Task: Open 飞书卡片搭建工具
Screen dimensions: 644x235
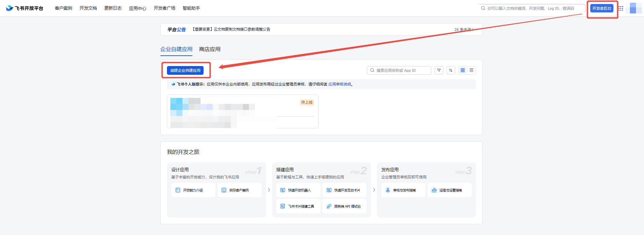Action: point(298,206)
